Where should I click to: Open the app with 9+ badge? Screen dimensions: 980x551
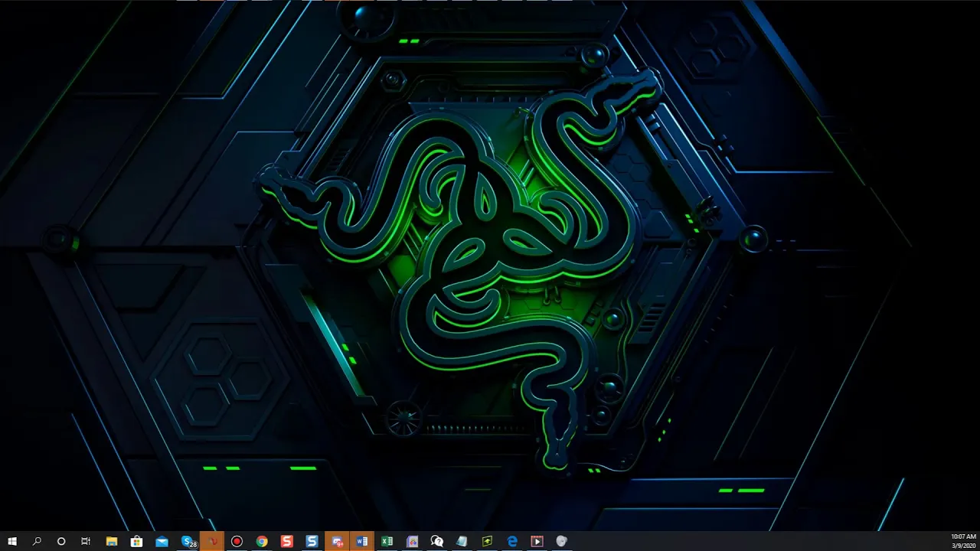(x=337, y=541)
